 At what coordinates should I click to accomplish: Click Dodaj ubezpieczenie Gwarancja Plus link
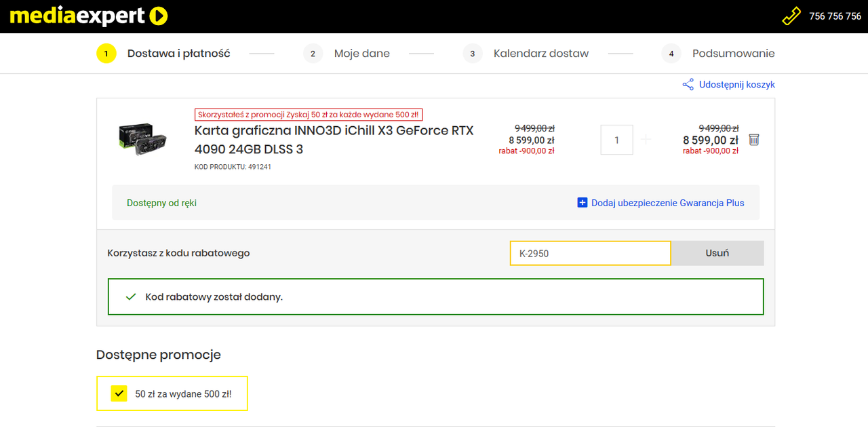coord(668,203)
